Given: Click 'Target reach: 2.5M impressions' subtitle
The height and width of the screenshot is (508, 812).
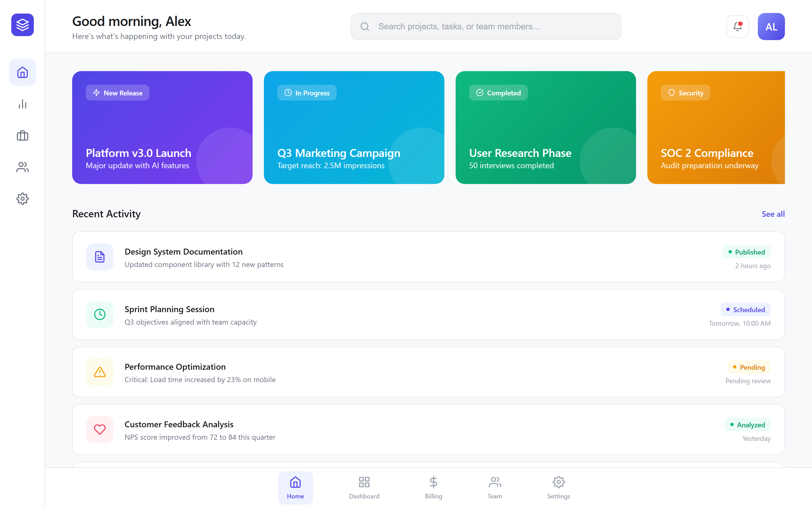Looking at the screenshot, I should click(x=331, y=166).
